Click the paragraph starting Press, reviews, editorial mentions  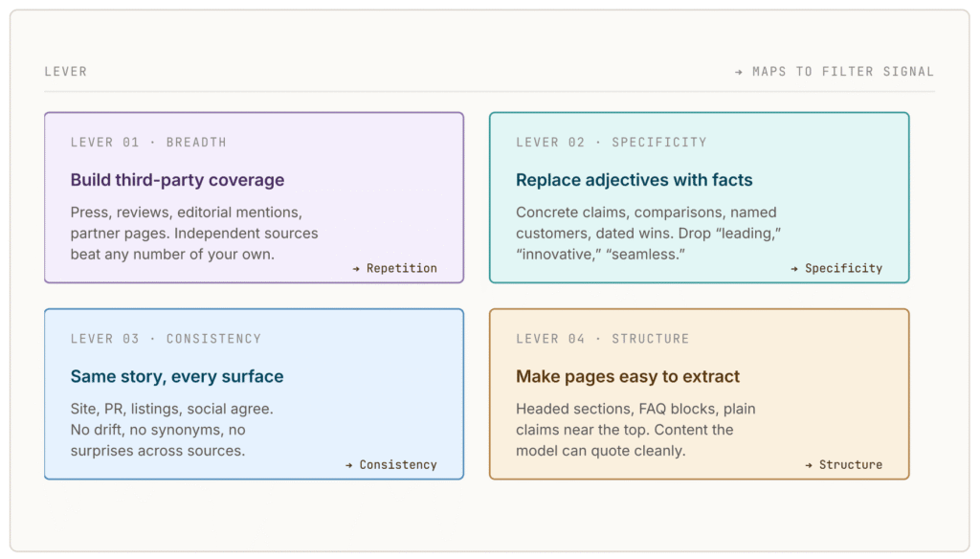click(x=194, y=234)
